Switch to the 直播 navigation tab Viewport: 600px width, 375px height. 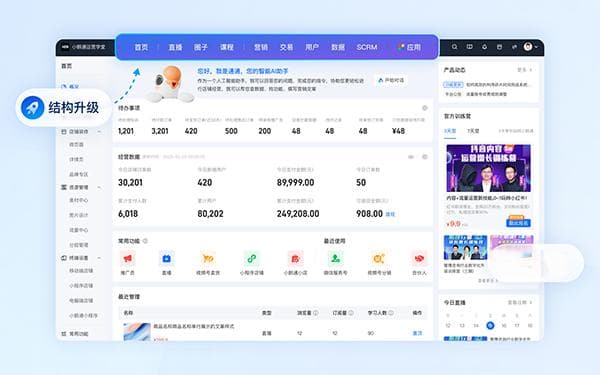(175, 47)
